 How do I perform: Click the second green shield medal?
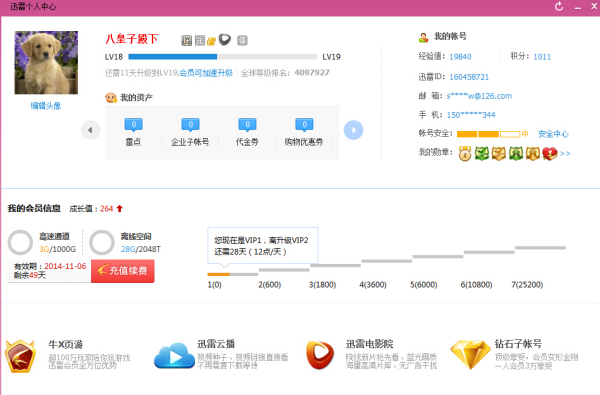pos(516,153)
